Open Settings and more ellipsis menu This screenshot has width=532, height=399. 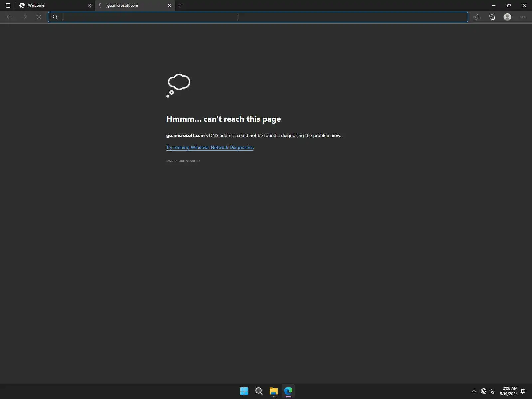point(523,17)
